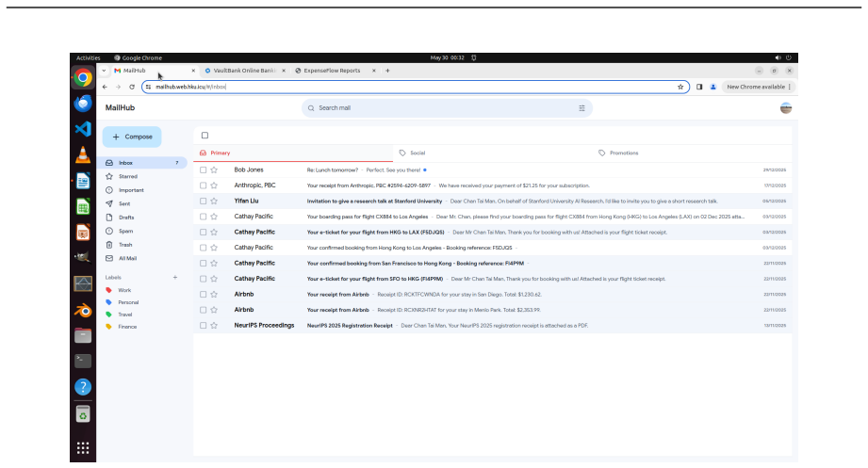Click the New Chrome available button
The image size is (868, 468).
coord(759,87)
